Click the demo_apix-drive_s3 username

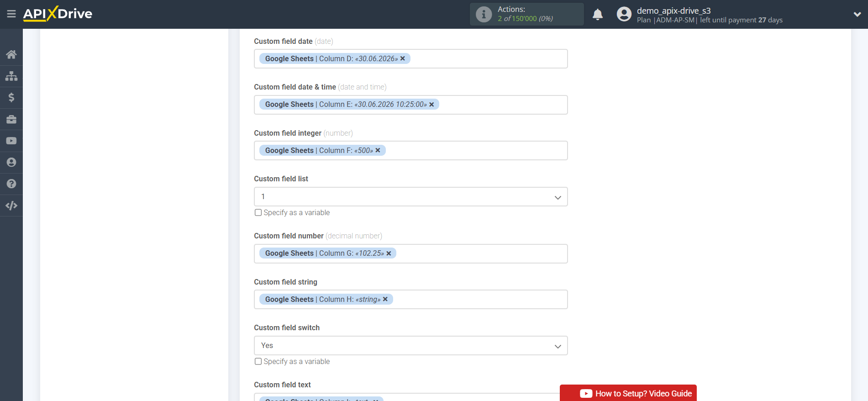[673, 11]
